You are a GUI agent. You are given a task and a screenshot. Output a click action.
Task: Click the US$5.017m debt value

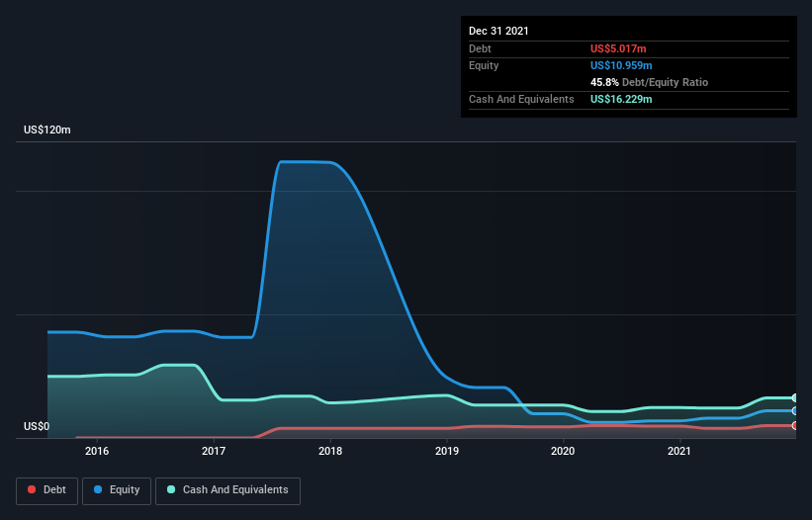618,48
